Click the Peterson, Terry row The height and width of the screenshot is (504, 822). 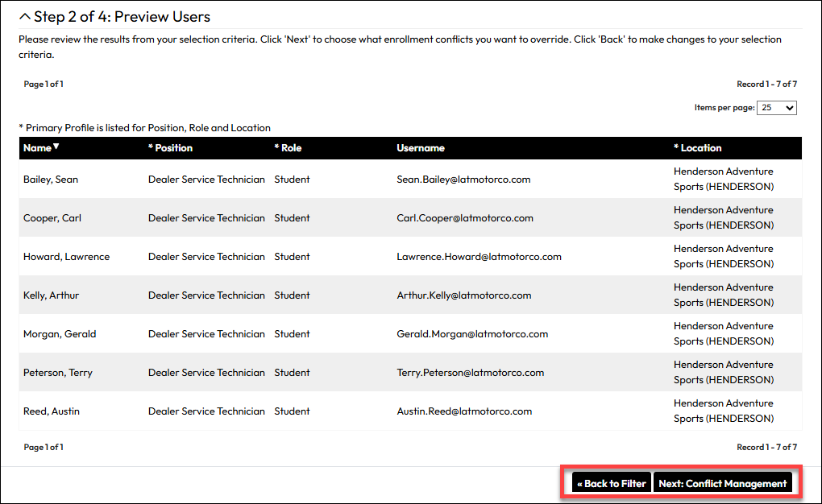click(x=410, y=373)
